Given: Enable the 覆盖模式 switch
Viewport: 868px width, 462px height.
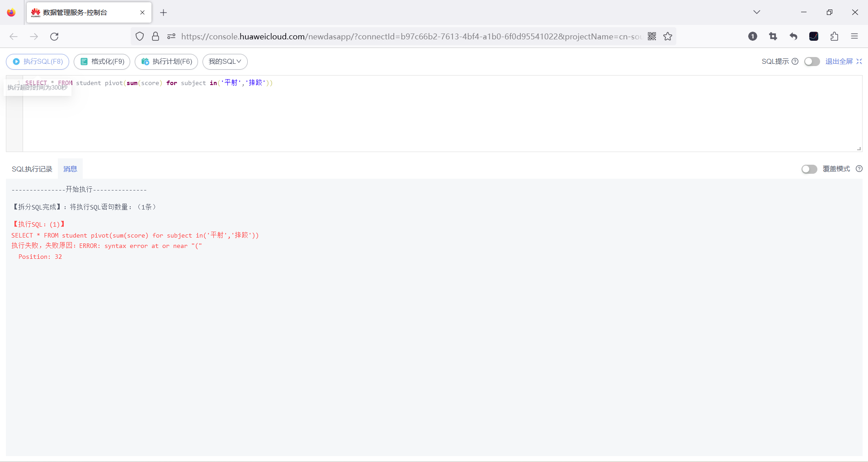Looking at the screenshot, I should (x=809, y=169).
